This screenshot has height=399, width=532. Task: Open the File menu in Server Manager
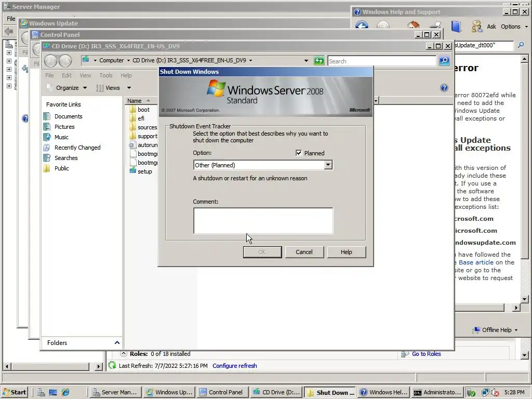pos(11,19)
